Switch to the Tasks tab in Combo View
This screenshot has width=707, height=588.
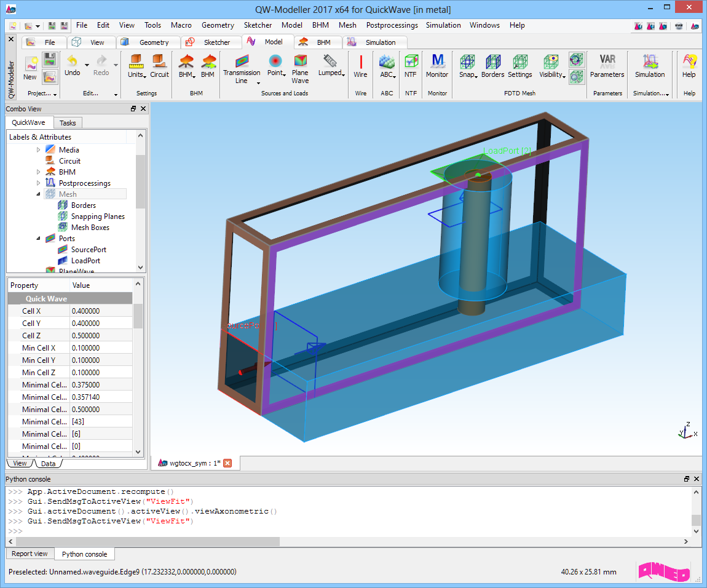pos(68,123)
